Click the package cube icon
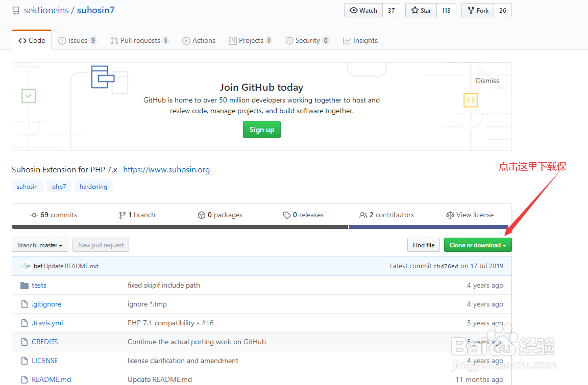 click(202, 215)
